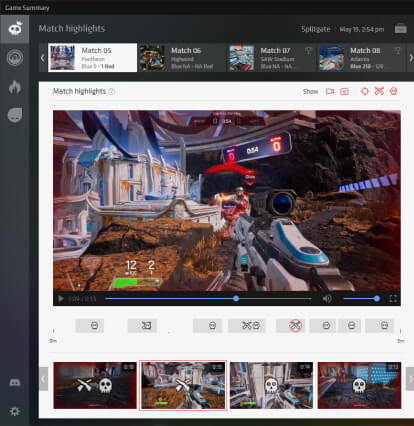Open the Discord icon in the sidebar

point(15,383)
